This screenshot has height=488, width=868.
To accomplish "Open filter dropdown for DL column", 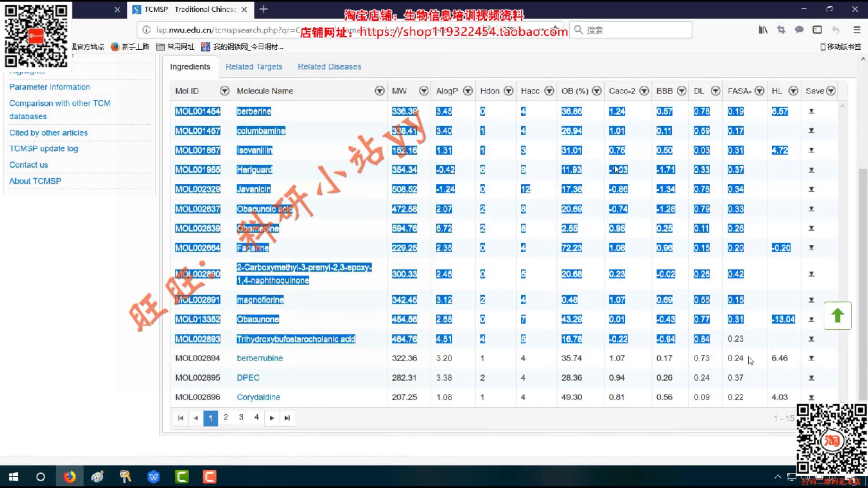I will (x=715, y=91).
